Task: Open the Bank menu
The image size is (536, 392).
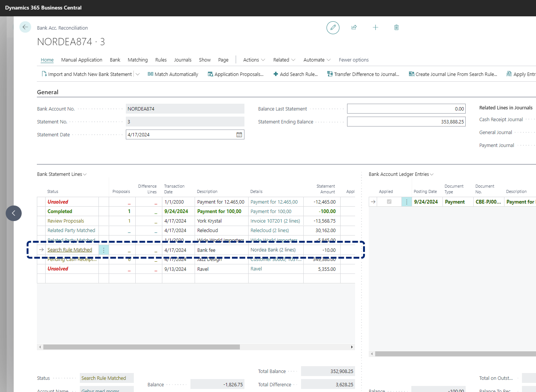Action: 115,60
